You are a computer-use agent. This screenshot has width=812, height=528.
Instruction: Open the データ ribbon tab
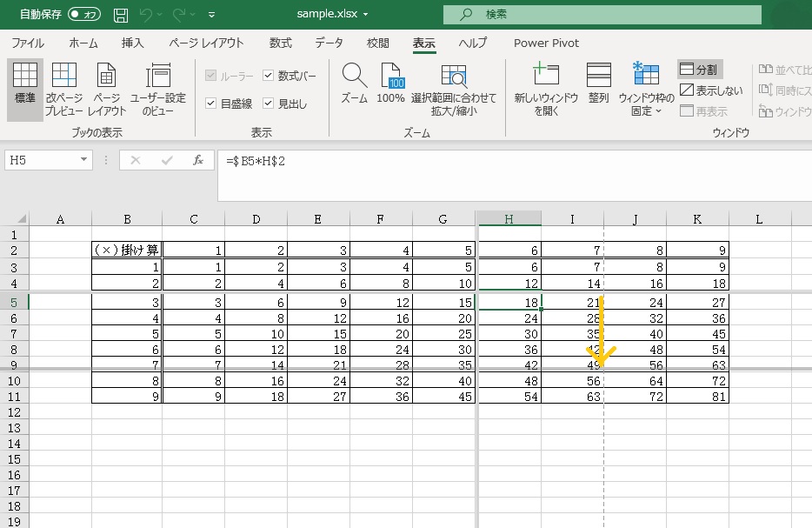tap(329, 43)
